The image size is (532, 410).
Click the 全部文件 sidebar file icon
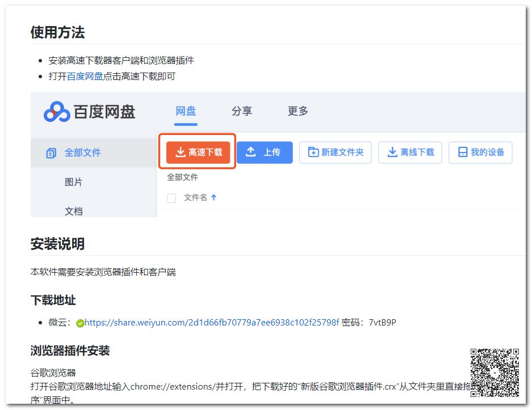pyautogui.click(x=51, y=153)
